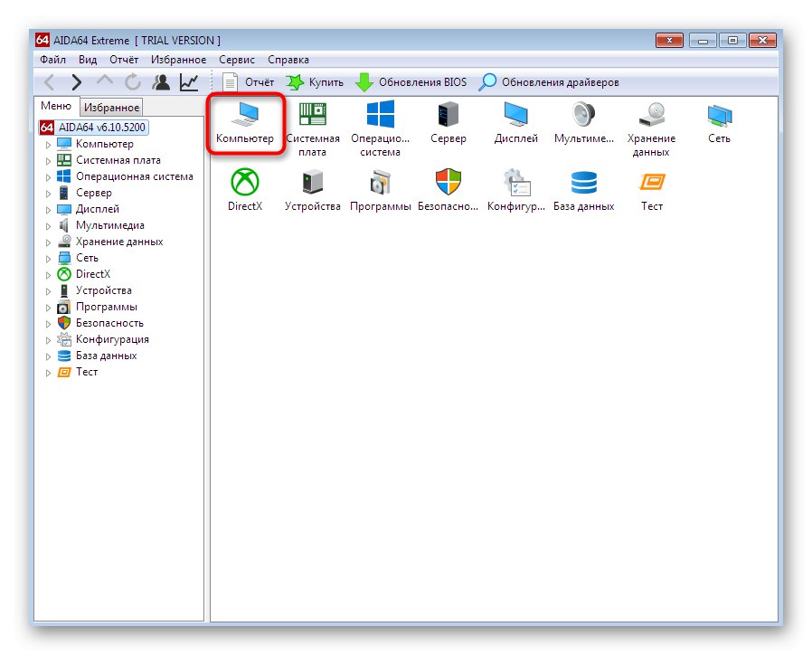The image size is (812, 655).
Task: Open the Сервер icon in main pane
Action: tap(448, 123)
